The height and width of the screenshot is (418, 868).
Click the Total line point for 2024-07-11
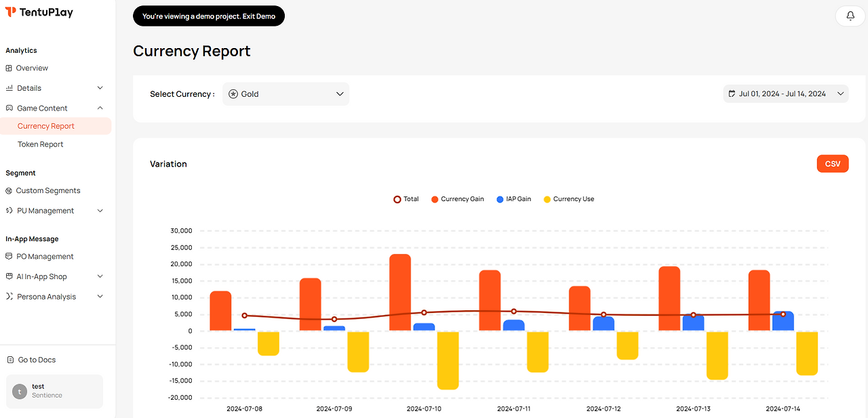[513, 312]
